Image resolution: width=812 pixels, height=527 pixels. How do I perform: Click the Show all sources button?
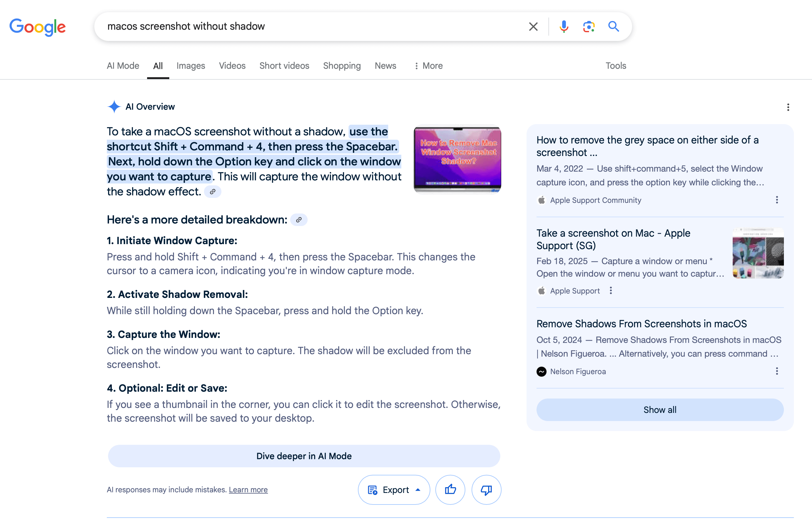(660, 410)
